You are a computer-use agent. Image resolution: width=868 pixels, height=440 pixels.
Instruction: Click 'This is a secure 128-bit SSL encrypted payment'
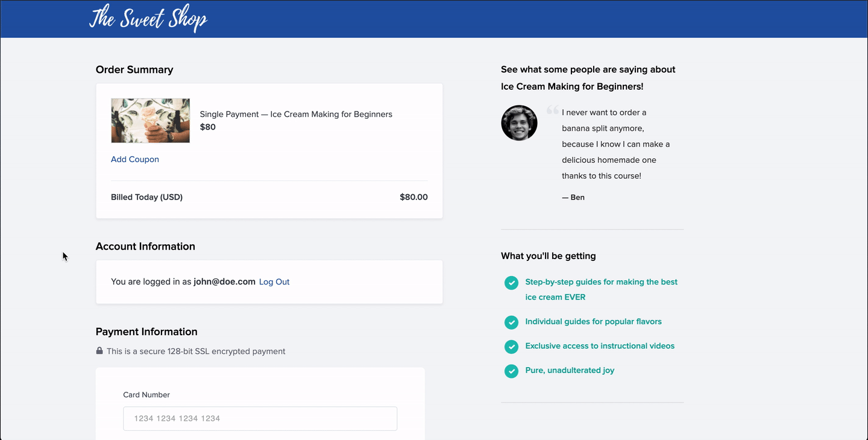(196, 351)
